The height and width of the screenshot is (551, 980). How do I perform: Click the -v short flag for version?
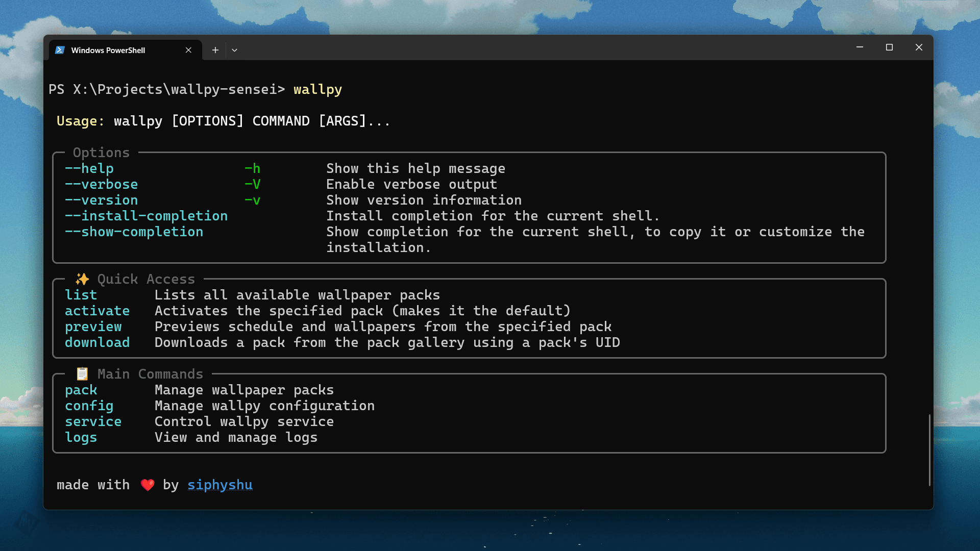tap(253, 200)
